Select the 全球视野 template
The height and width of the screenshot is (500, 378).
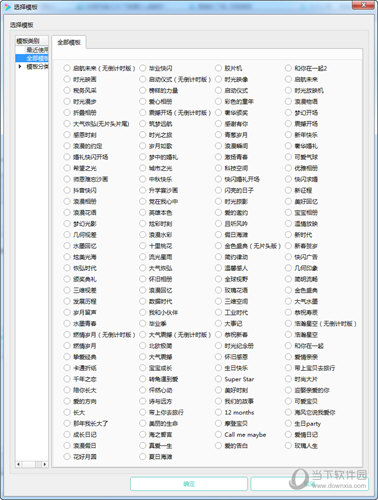[218, 279]
